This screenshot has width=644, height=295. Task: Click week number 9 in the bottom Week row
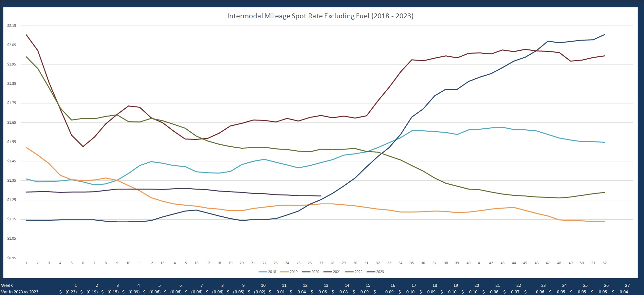[243, 285]
